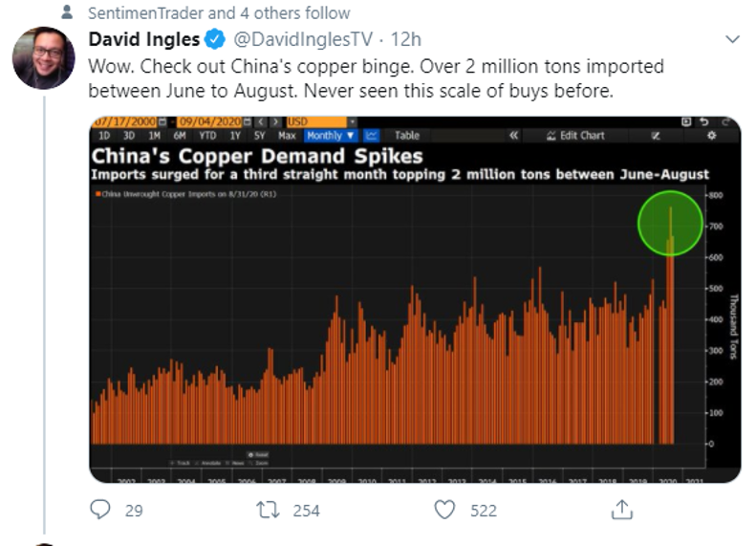The height and width of the screenshot is (546, 756).
Task: Open chart settings gear icon
Action: pyautogui.click(x=711, y=136)
